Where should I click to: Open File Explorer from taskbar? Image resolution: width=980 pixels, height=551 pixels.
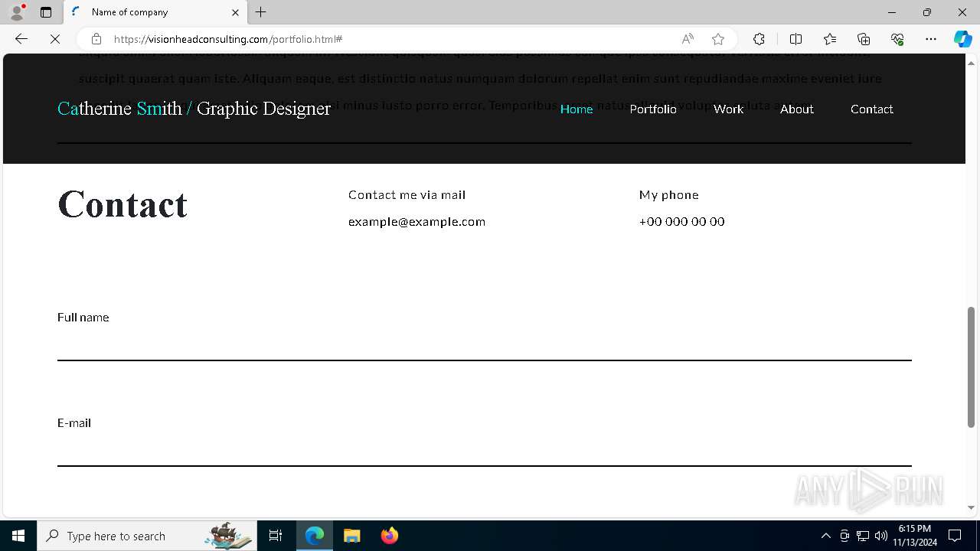click(352, 536)
